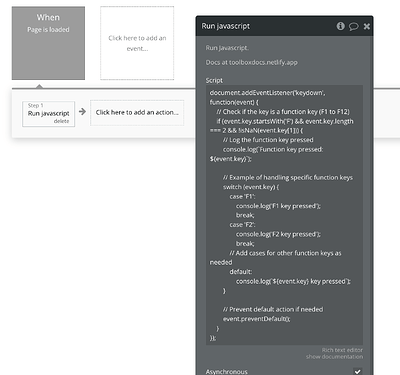This screenshot has width=400, height=375.
Task: Click the 'Docs at toolboxdocs.netlify.app' text
Action: click(x=252, y=62)
